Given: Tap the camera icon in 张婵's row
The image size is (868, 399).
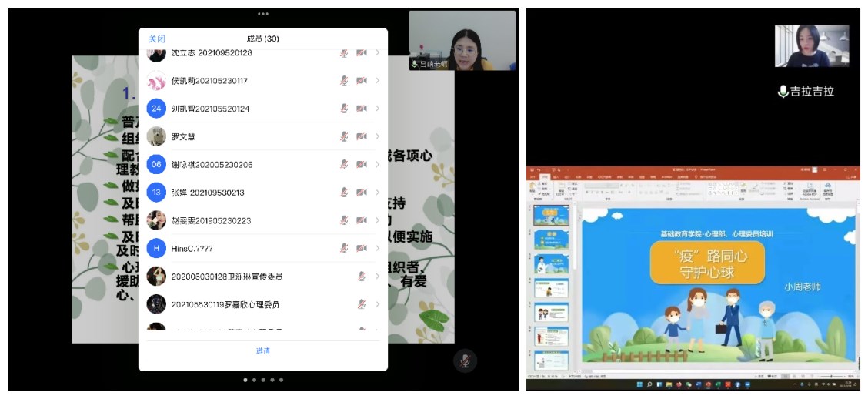Looking at the screenshot, I should tap(362, 193).
